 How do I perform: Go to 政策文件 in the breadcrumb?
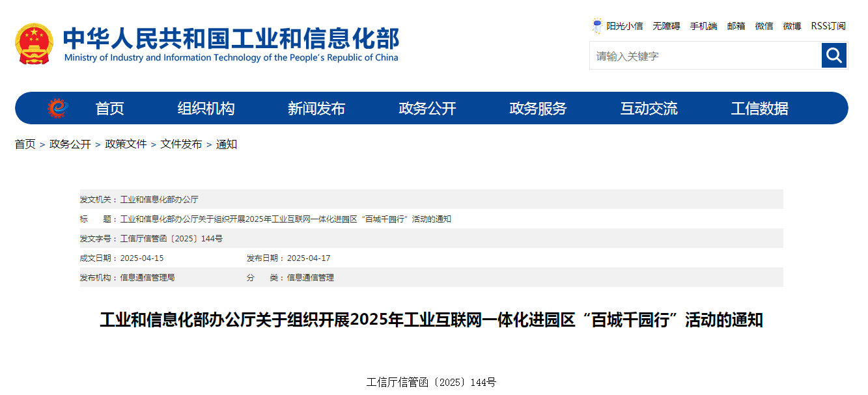pos(126,144)
